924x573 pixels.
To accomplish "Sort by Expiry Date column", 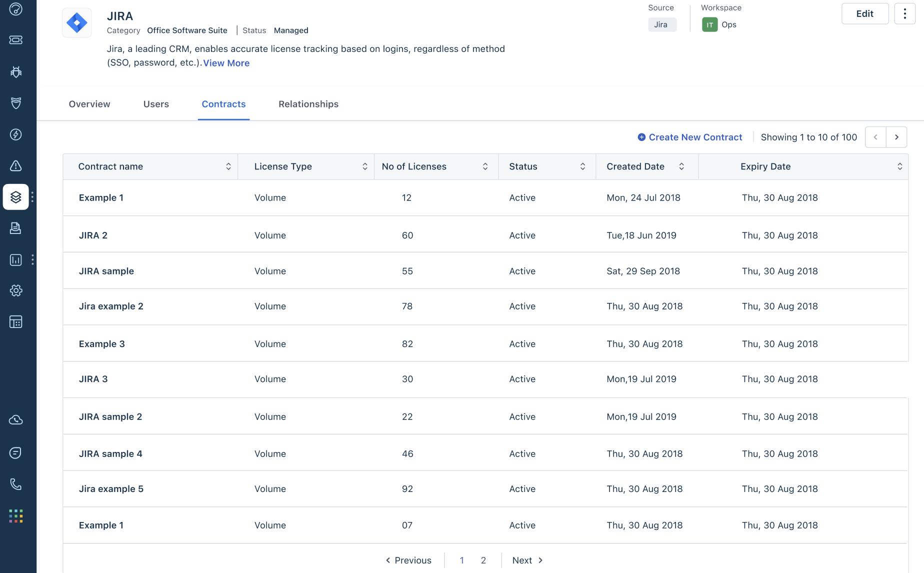I will point(900,166).
